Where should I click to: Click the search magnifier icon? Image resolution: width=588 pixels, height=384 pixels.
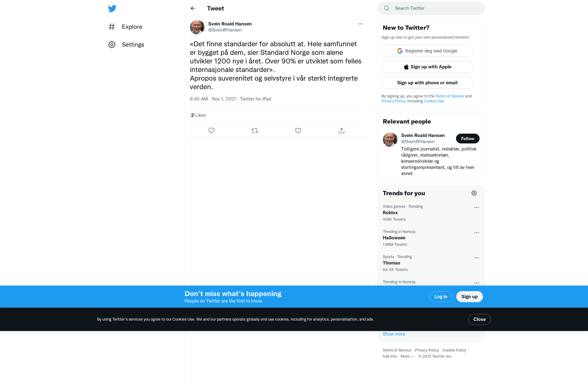pyautogui.click(x=386, y=8)
